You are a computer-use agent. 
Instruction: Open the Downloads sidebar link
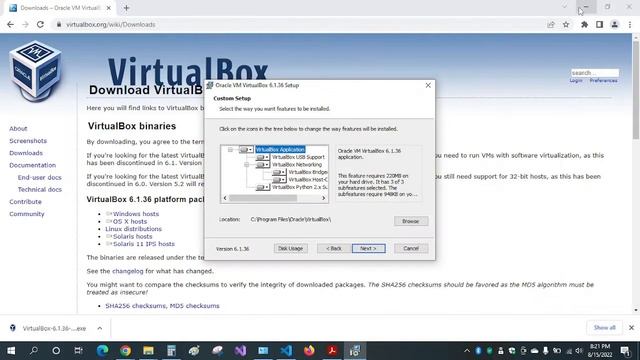26,153
